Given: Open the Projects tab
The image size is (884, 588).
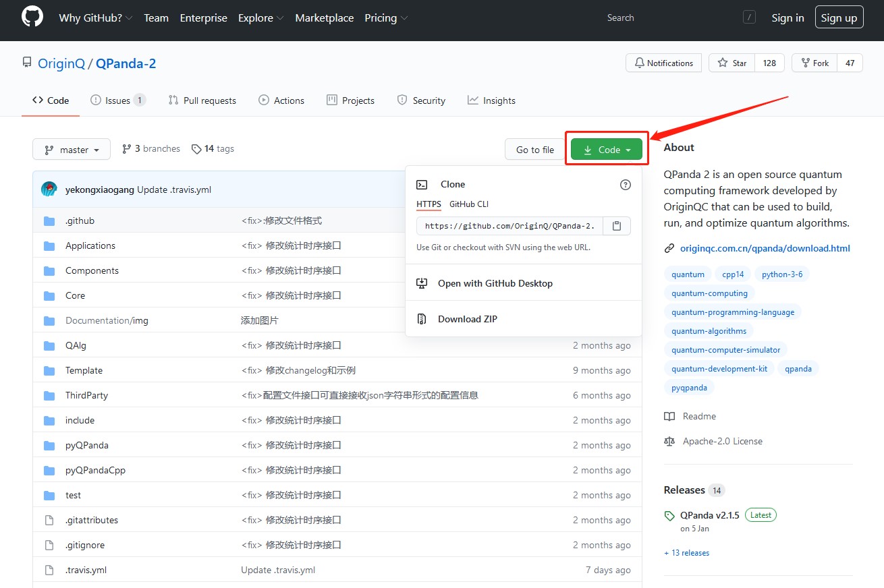Looking at the screenshot, I should [350, 100].
